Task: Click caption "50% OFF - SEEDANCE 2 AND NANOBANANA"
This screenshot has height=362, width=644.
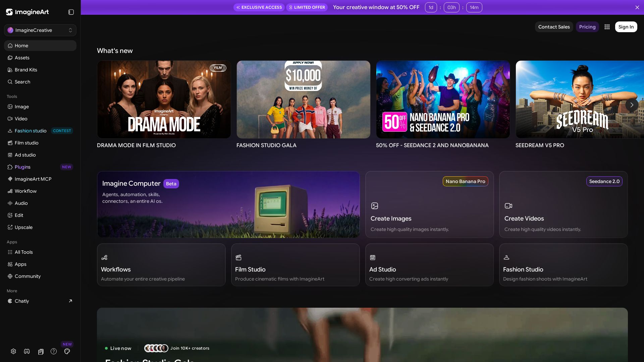Action: 432,145
